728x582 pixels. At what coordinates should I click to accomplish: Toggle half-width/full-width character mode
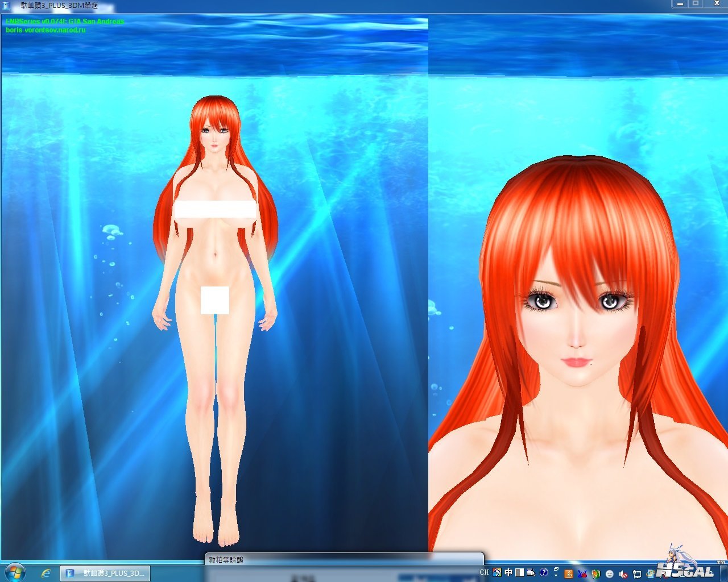519,572
